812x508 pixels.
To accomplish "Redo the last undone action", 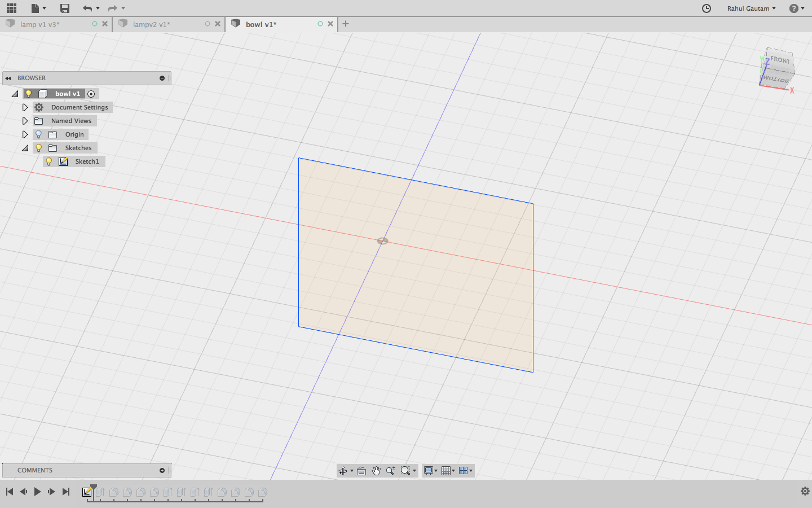I will [113, 8].
